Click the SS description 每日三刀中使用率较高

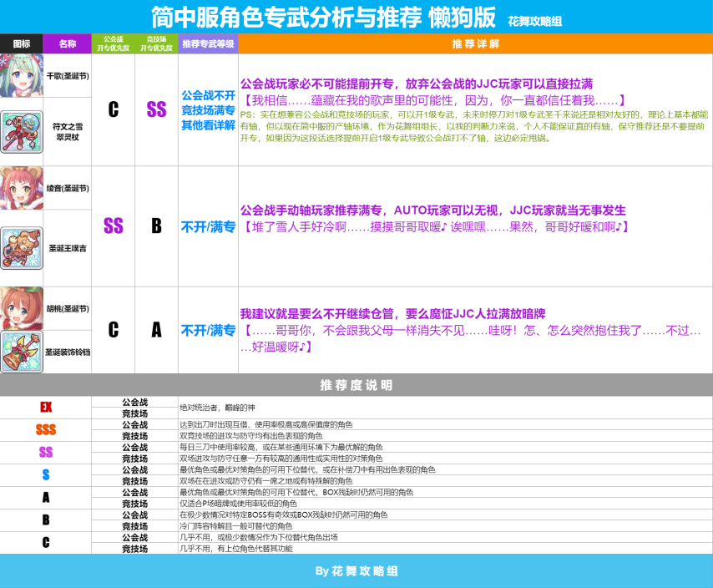point(281,447)
